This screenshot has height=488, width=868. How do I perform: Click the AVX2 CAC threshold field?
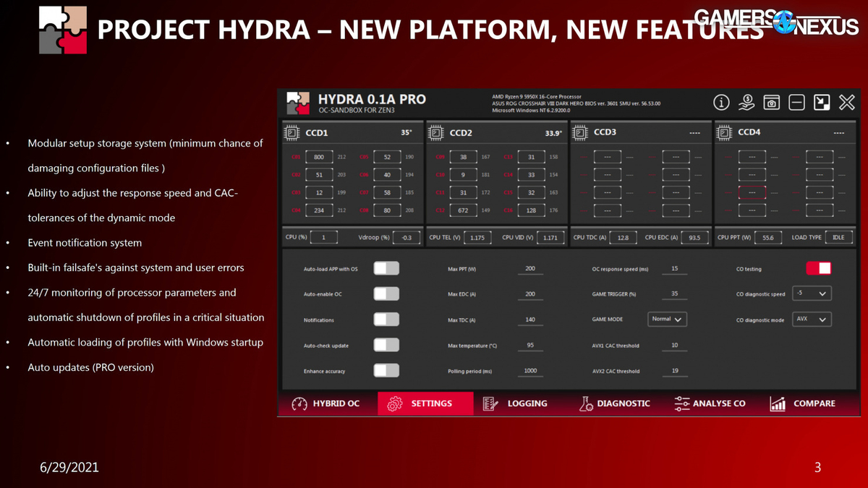[x=675, y=371]
